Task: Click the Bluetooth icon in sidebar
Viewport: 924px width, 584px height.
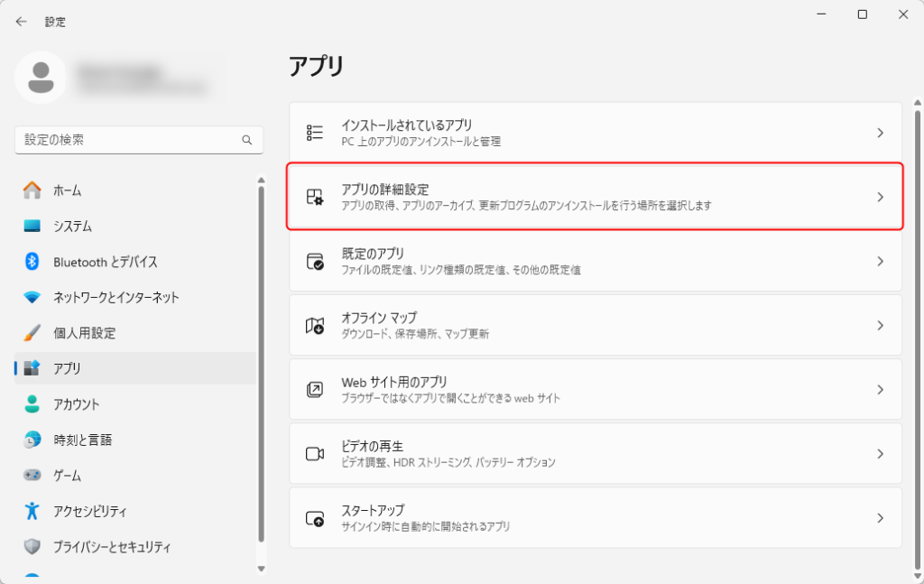Action: 32,262
